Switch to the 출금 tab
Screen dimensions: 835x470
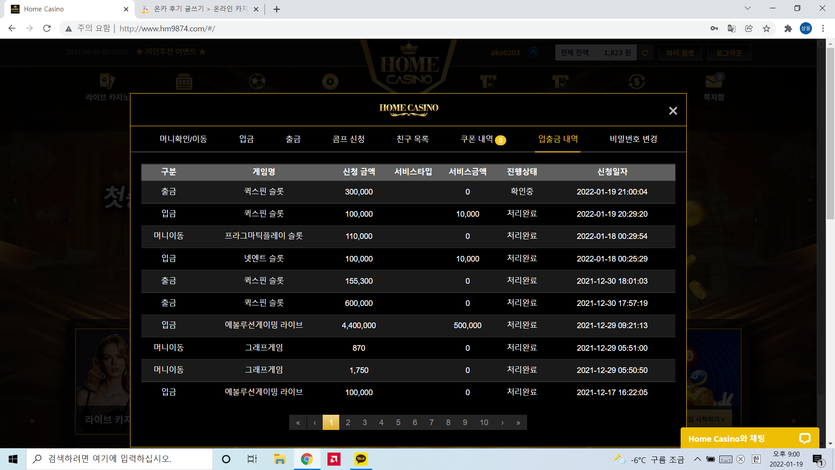point(293,139)
